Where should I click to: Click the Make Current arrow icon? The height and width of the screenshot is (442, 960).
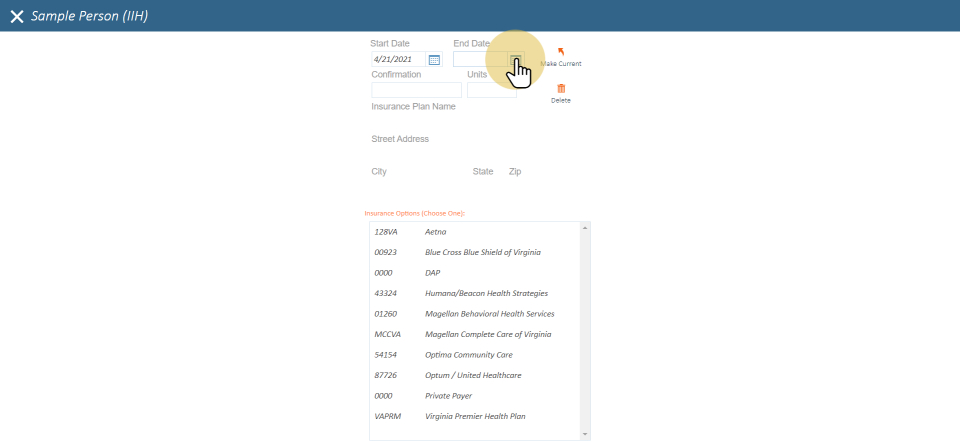click(560, 52)
